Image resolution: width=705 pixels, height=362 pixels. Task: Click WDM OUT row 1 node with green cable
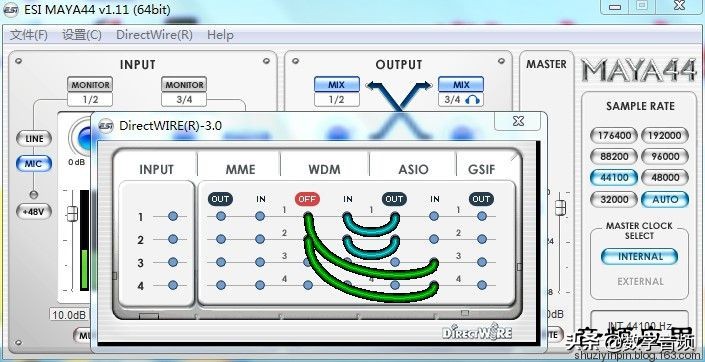(308, 216)
